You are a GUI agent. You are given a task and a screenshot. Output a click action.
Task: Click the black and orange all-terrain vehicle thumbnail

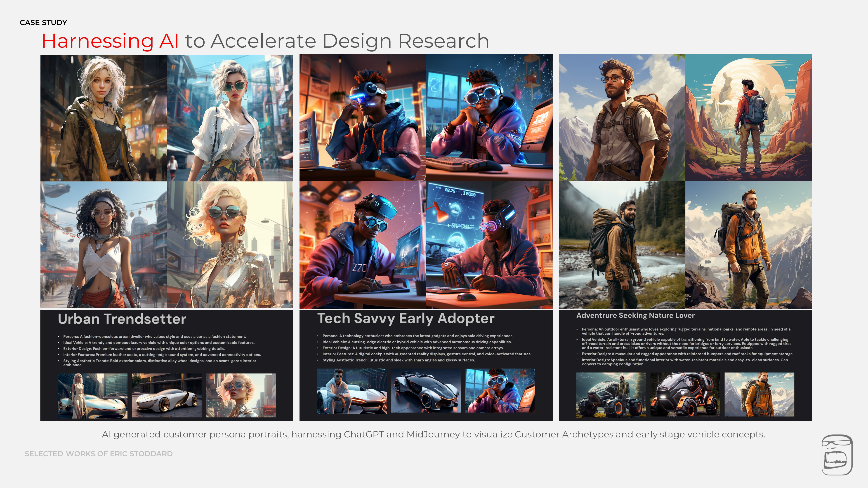pos(685,394)
